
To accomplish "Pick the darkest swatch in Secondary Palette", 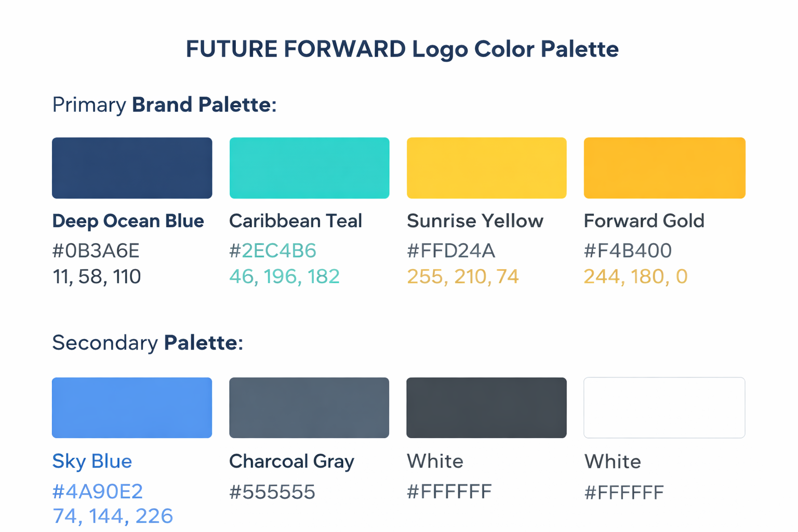I will click(486, 408).
